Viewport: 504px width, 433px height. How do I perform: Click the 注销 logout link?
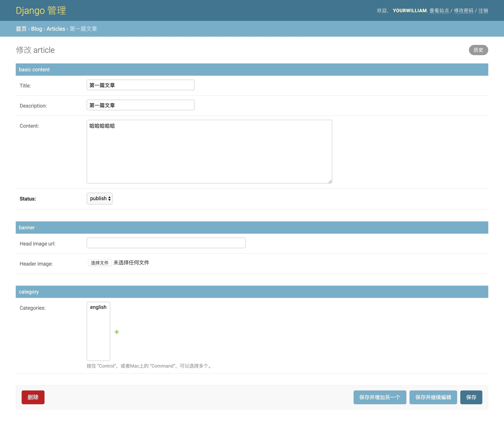[483, 11]
